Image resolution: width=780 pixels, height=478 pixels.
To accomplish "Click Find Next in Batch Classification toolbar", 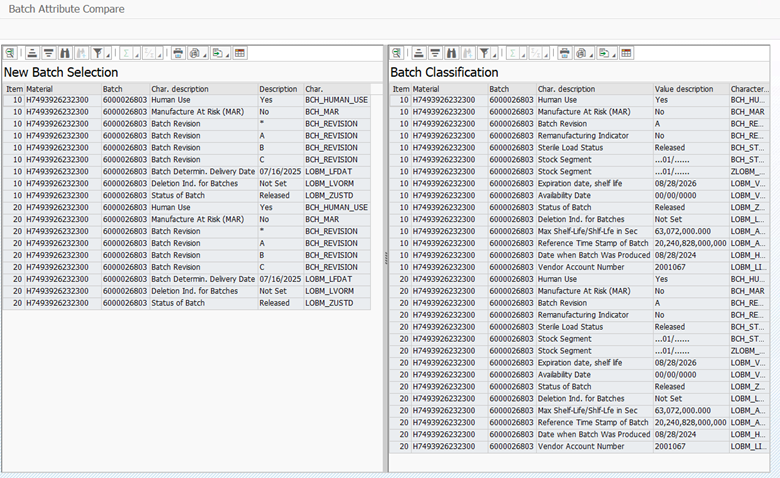I will [x=468, y=53].
